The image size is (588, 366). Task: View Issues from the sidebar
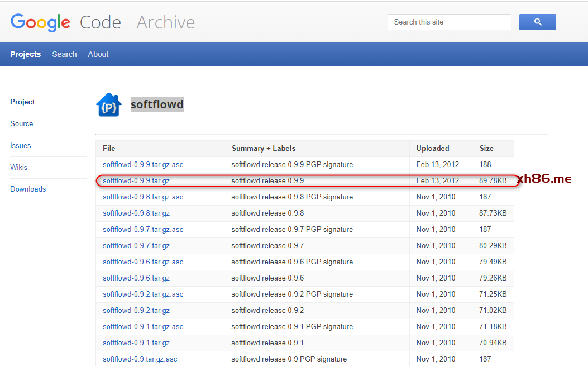(21, 146)
